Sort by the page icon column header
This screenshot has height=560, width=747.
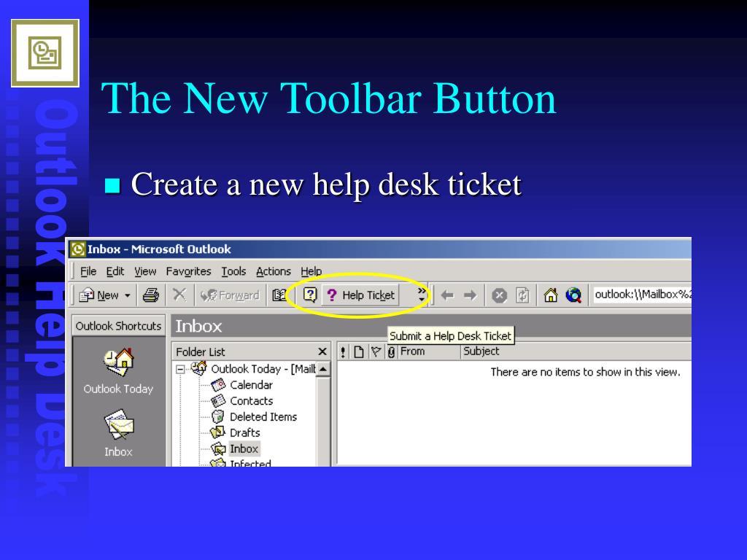coord(359,352)
